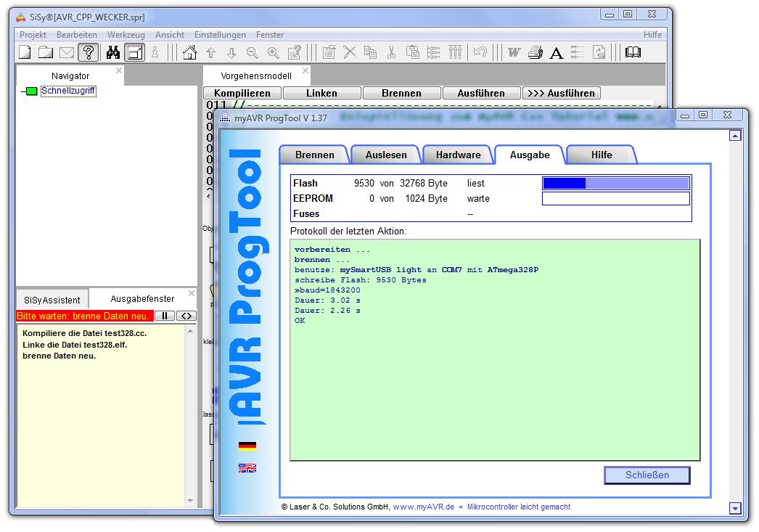759x532 pixels.
Task: Click the open folder toolbar icon
Action: pos(46,52)
